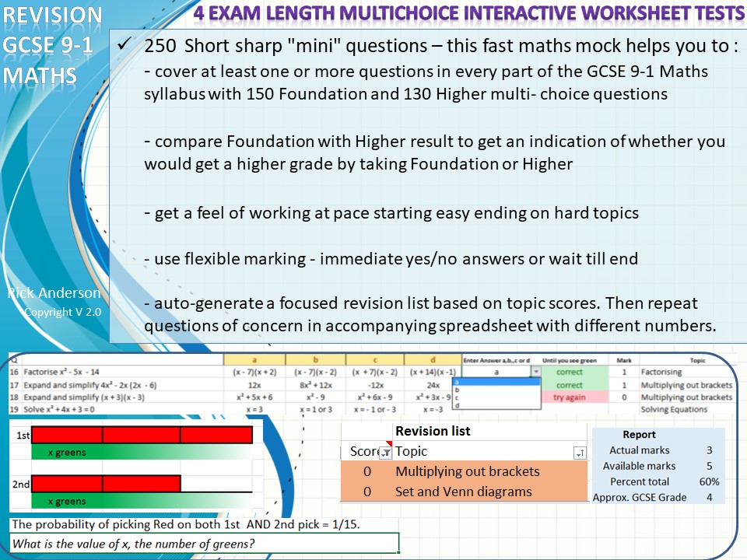Viewport: 747px width, 560px height.
Task: Click "x greens" bar under the 1st pick
Action: [142, 452]
